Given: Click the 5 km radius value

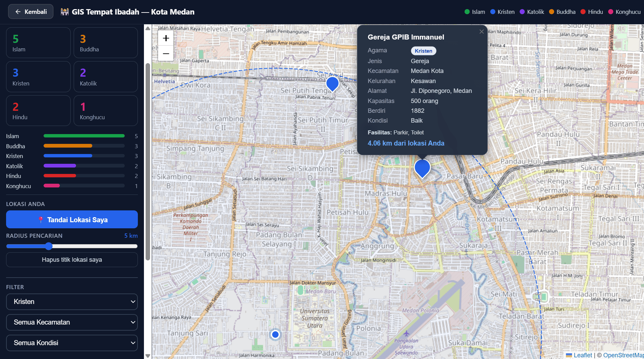Looking at the screenshot, I should [x=131, y=236].
